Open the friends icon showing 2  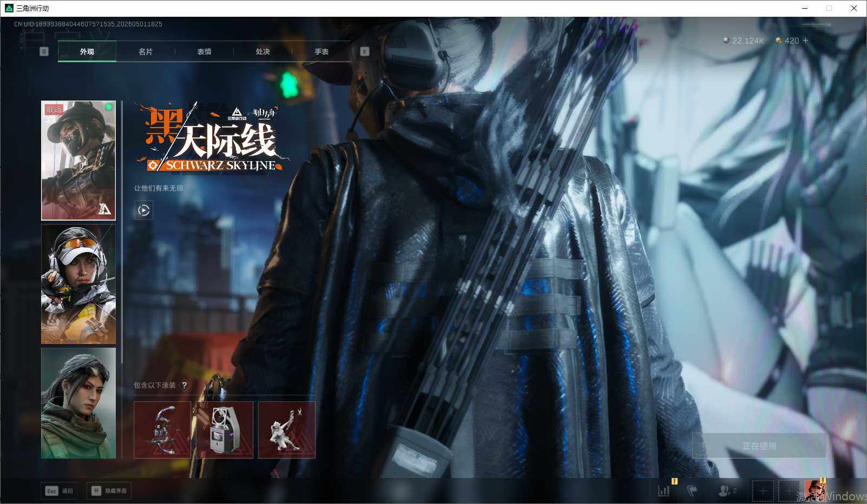click(727, 490)
